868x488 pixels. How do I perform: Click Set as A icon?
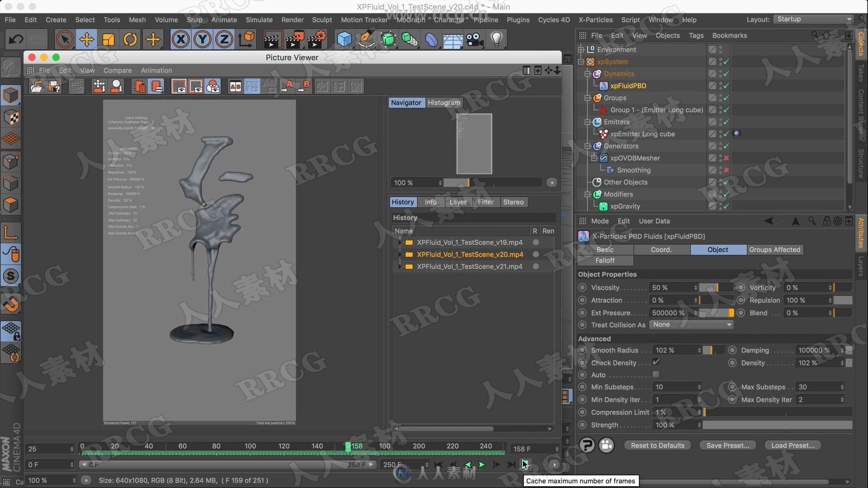coord(287,86)
